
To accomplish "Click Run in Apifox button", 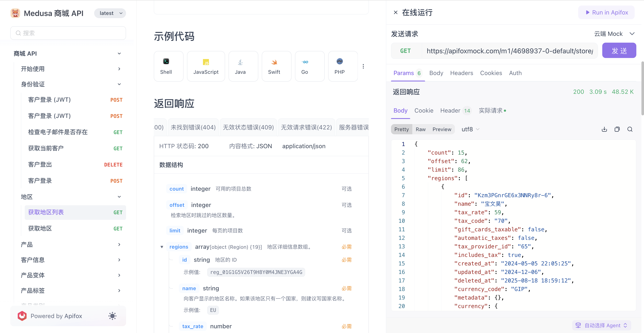I will coord(607,13).
